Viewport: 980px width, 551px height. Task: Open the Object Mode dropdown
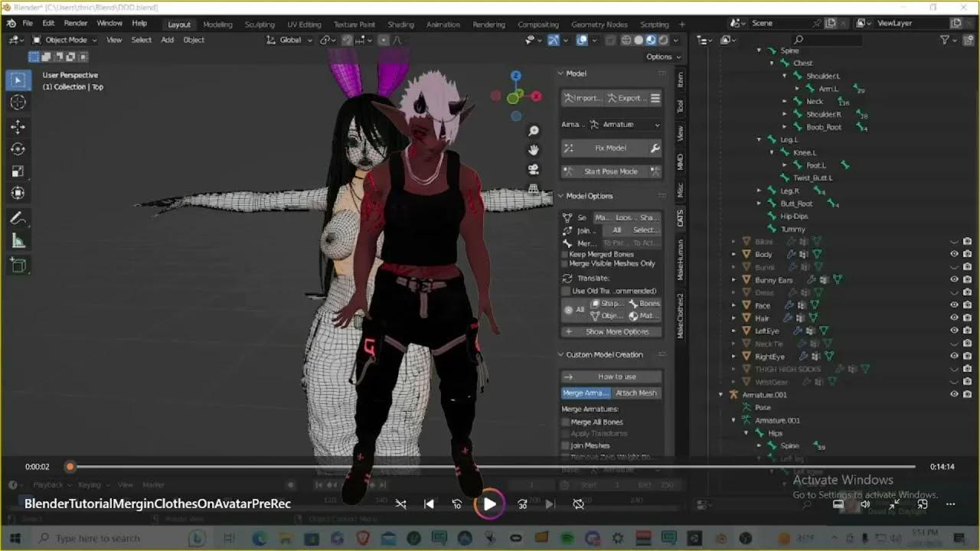click(x=65, y=40)
